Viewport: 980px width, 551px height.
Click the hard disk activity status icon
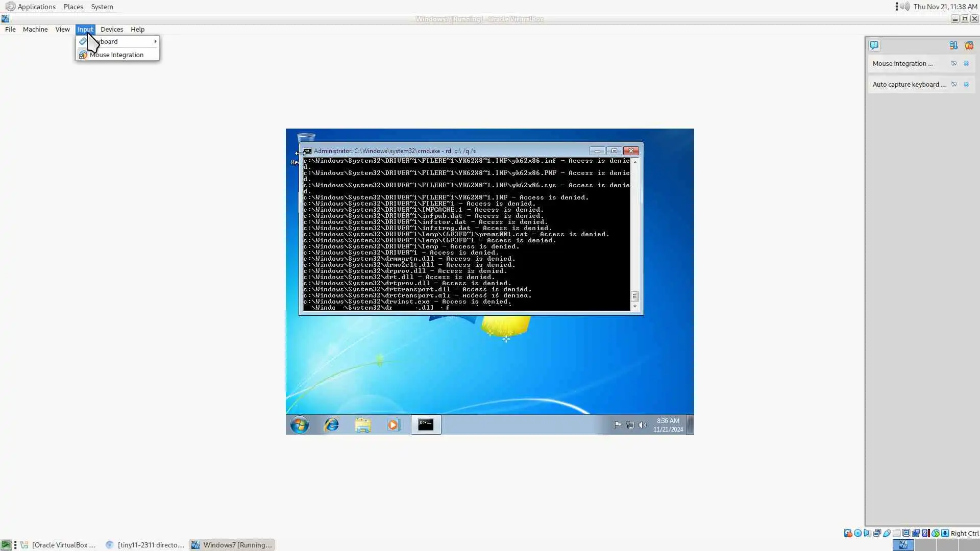848,533
